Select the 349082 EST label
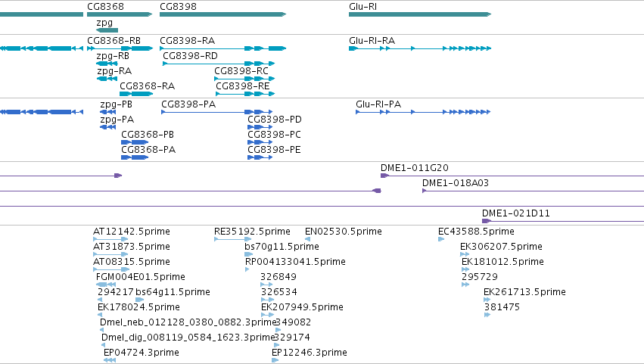This screenshot has height=364, width=644. pos(294,322)
